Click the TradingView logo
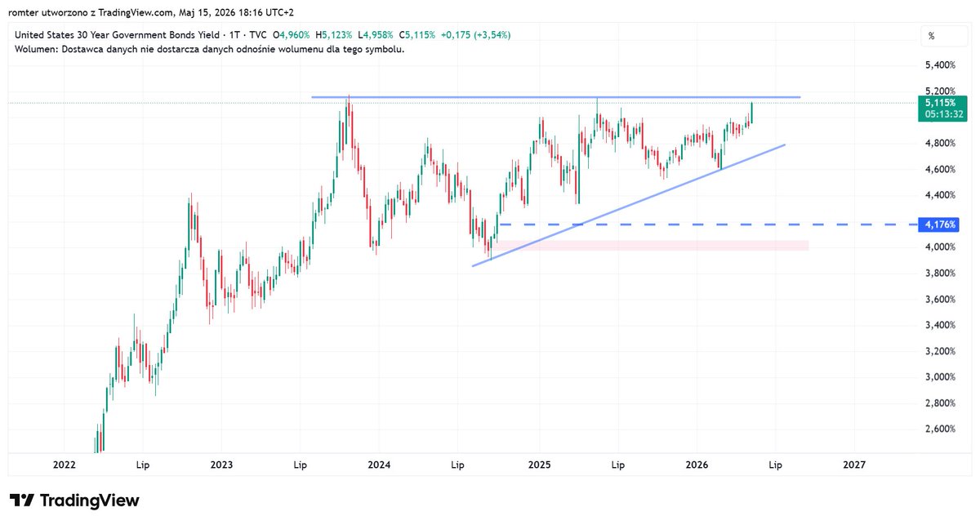Screen dimensions: 980x525 coord(74,501)
